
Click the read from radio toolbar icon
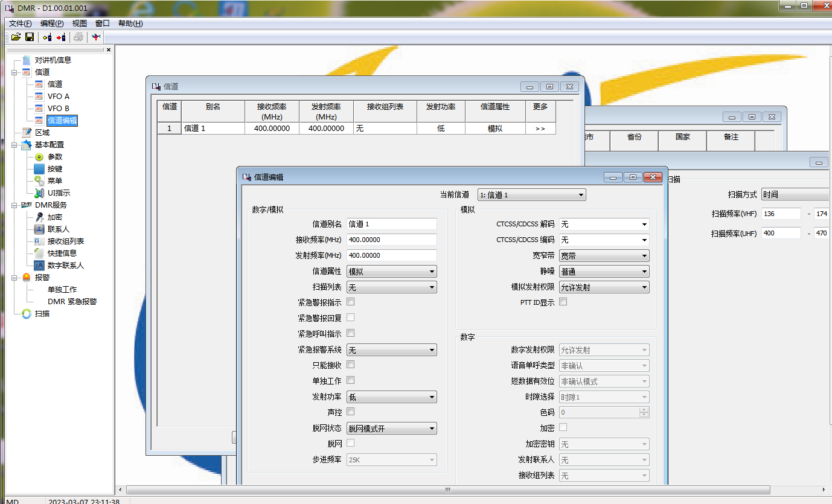coord(47,37)
